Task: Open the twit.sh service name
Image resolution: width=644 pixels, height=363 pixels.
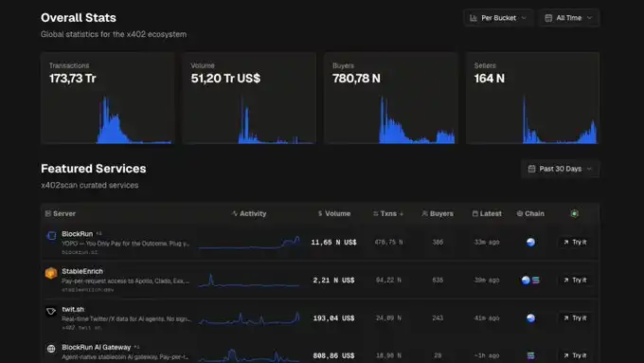Action: pyautogui.click(x=73, y=309)
